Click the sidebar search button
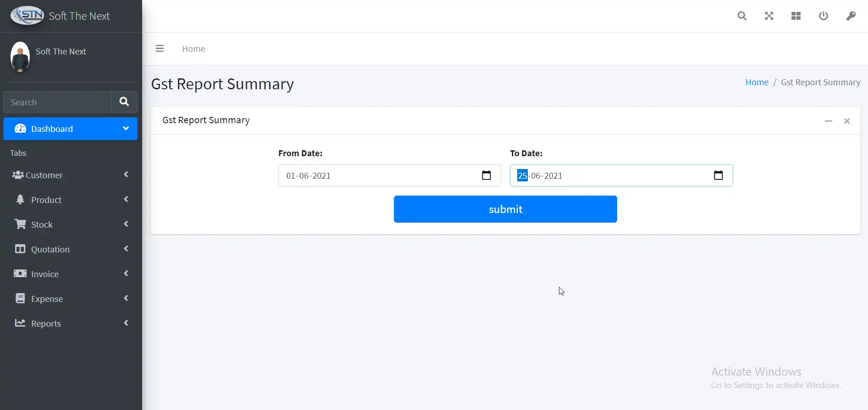This screenshot has height=410, width=868. click(x=124, y=102)
